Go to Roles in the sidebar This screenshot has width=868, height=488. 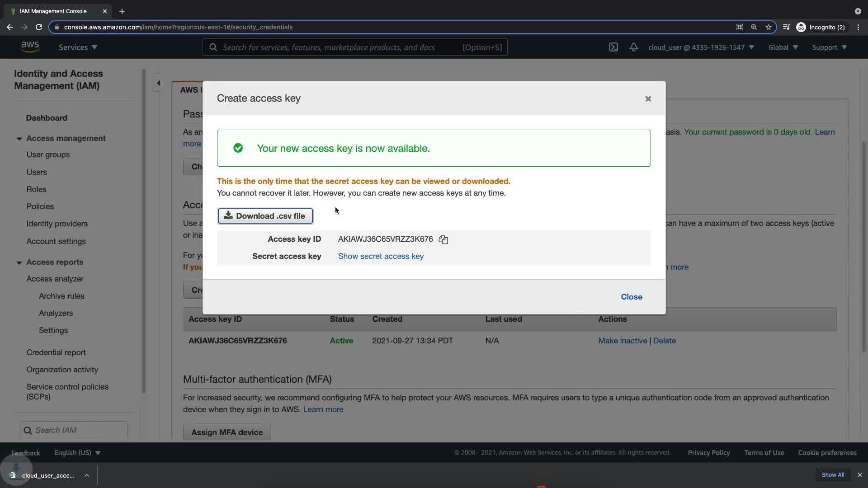pyautogui.click(x=36, y=189)
